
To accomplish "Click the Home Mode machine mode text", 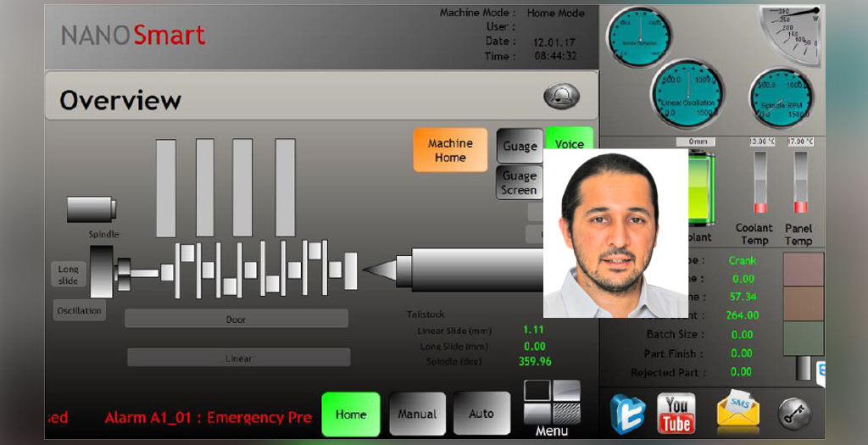I will pos(556,13).
